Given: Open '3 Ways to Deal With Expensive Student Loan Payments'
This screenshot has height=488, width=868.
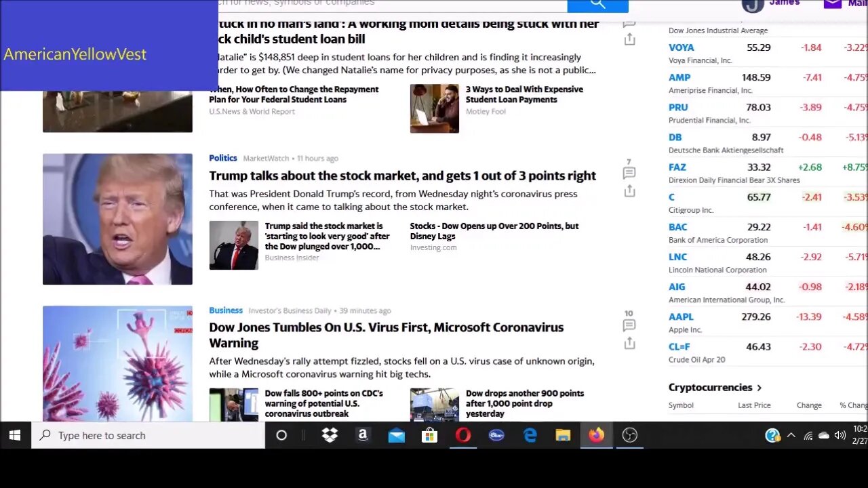Looking at the screenshot, I should click(x=524, y=94).
